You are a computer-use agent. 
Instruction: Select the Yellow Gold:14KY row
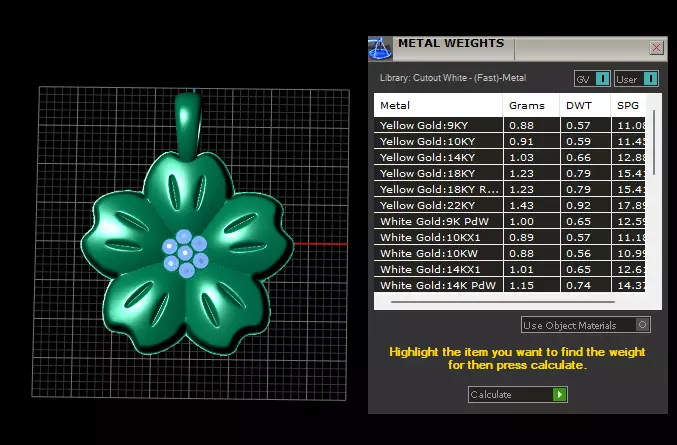tap(509, 157)
